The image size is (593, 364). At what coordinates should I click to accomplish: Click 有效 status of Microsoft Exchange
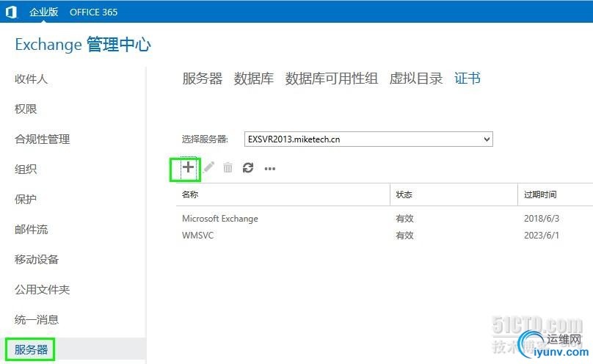404,219
